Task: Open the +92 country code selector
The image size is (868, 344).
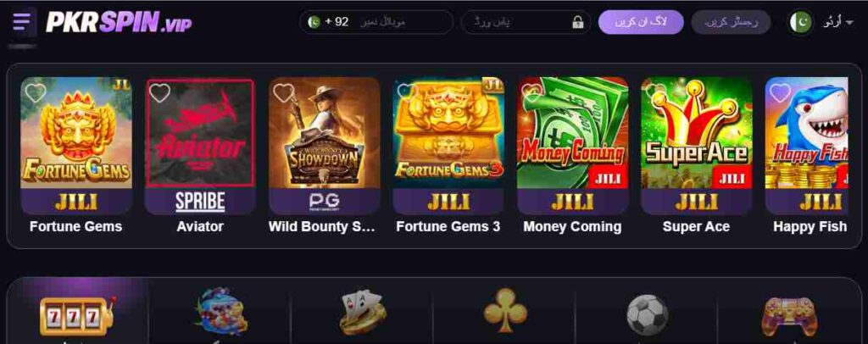Action: coord(329,22)
